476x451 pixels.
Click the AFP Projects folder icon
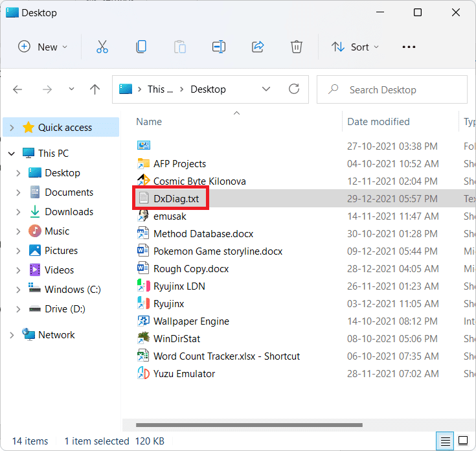(144, 163)
